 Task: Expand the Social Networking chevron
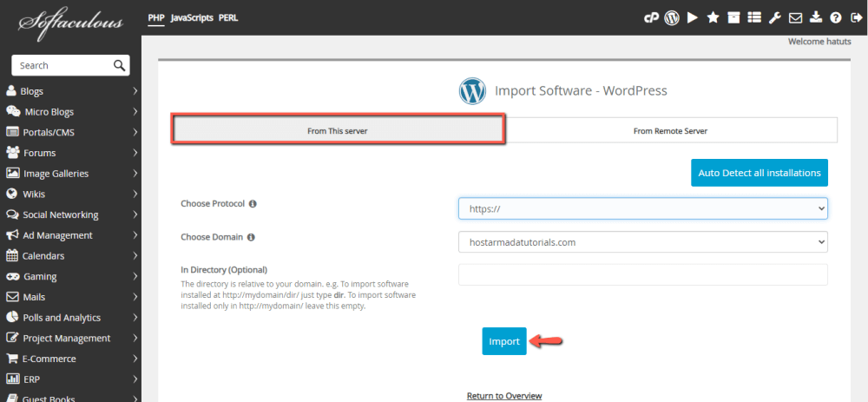(135, 214)
